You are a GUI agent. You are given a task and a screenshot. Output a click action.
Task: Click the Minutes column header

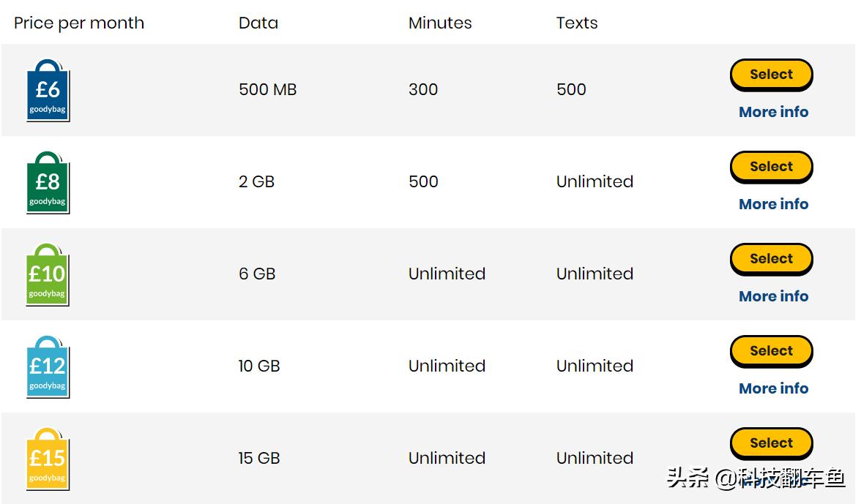[440, 23]
